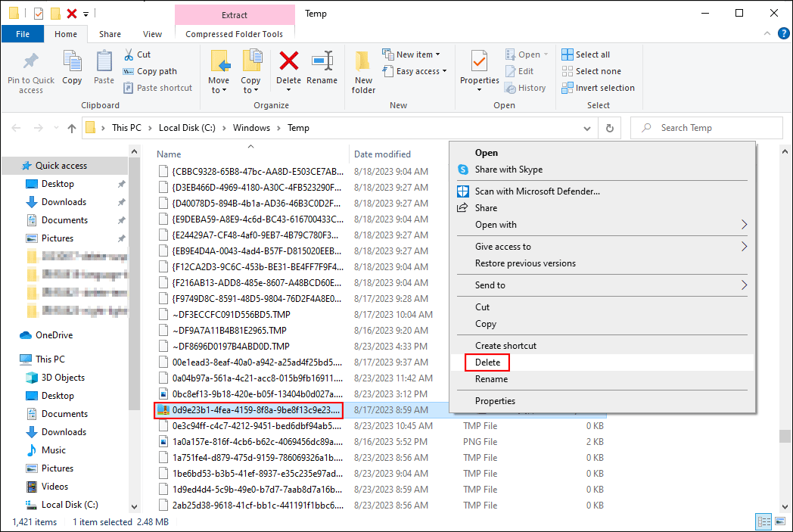Choose Delete from the context menu
This screenshot has height=532, width=793.
pos(487,362)
